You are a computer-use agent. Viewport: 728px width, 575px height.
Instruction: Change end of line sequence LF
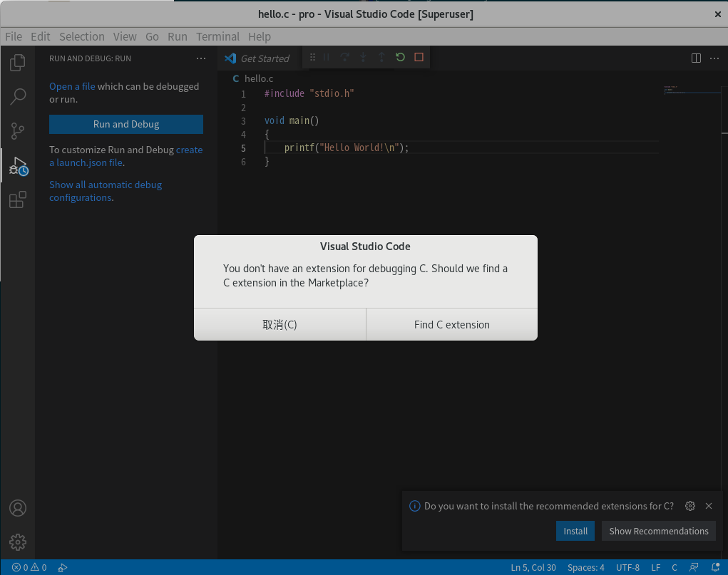655,567
